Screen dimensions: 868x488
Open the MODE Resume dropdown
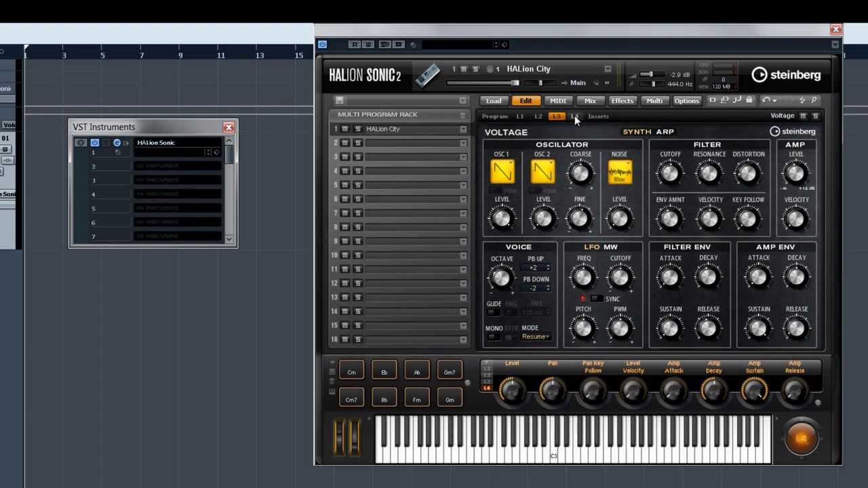pyautogui.click(x=536, y=337)
